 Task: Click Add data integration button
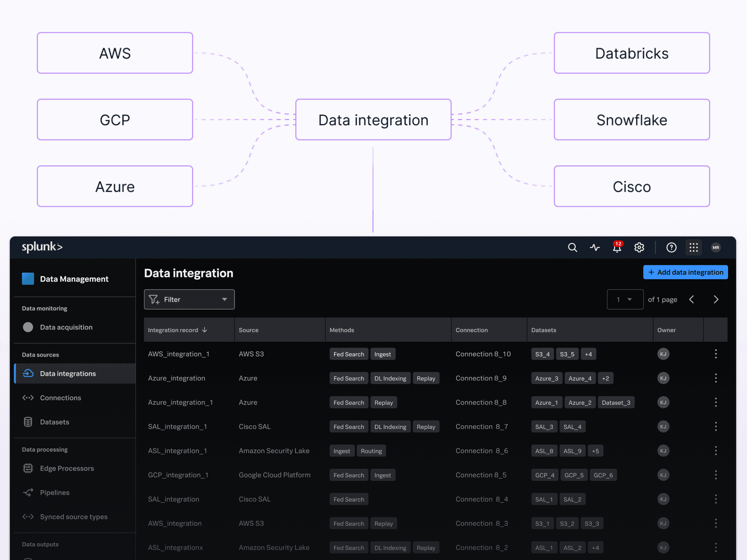click(685, 272)
